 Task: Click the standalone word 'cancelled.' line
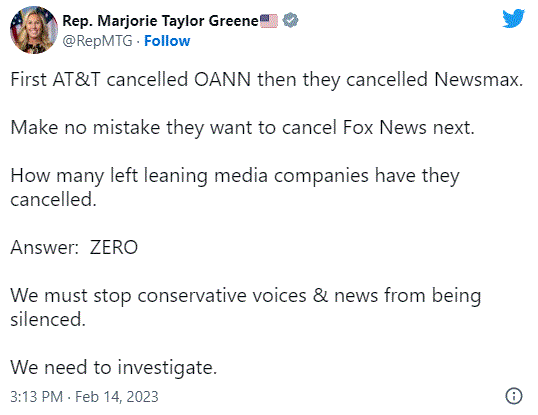pos(54,200)
